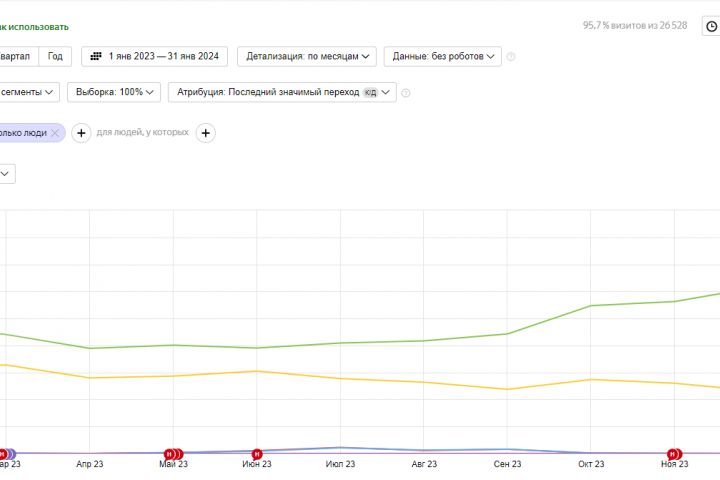
Task: Click the calendar icon in date range
Action: pos(96,56)
